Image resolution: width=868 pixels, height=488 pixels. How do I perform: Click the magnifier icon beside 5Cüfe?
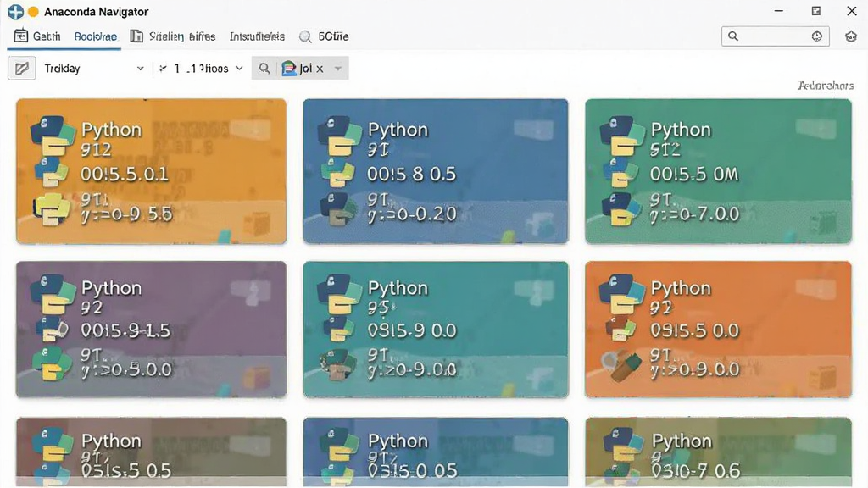click(305, 36)
